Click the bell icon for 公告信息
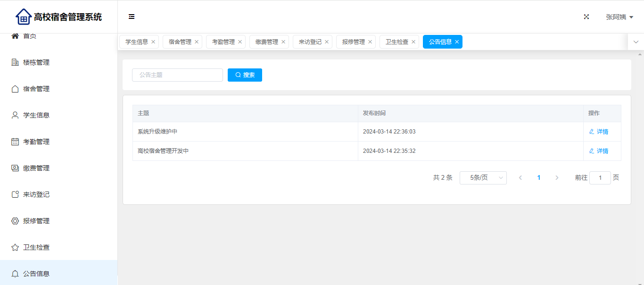 point(15,274)
